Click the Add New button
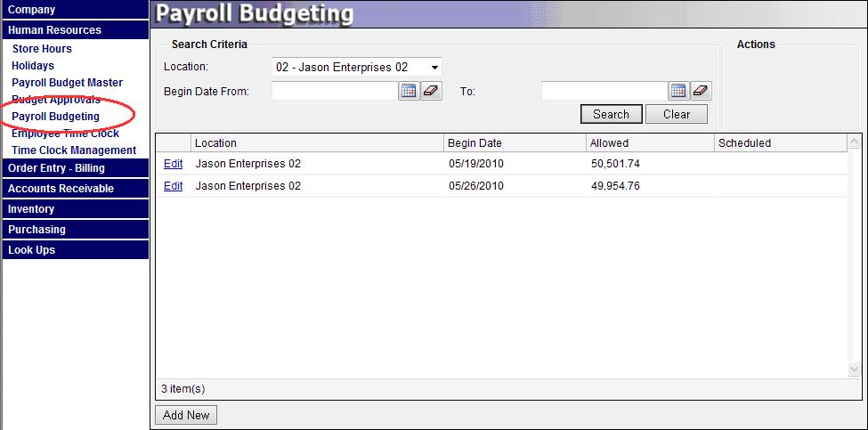 coord(186,415)
